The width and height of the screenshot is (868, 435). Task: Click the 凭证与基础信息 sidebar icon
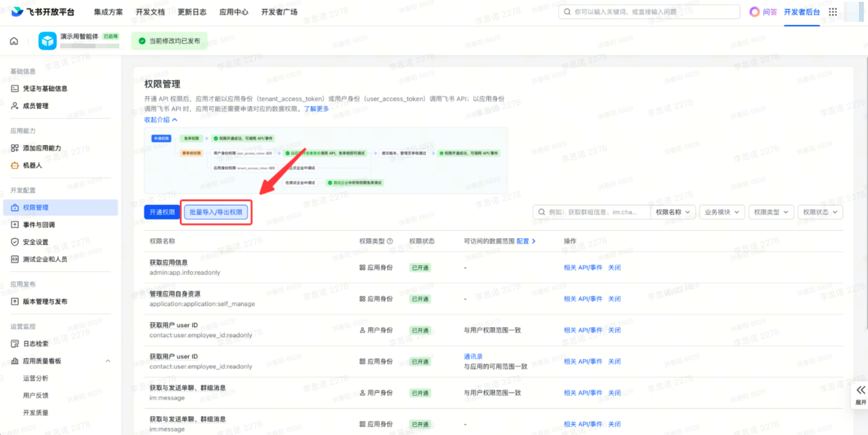coord(15,88)
